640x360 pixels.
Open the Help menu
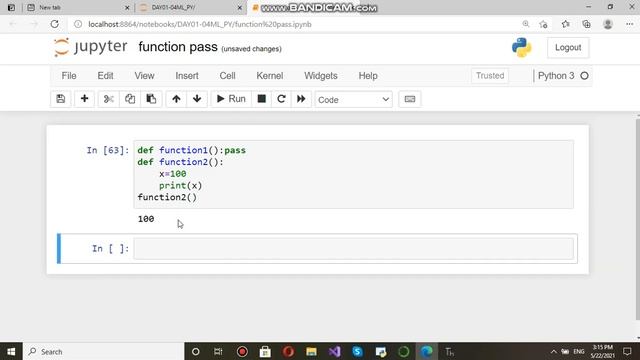(x=368, y=76)
